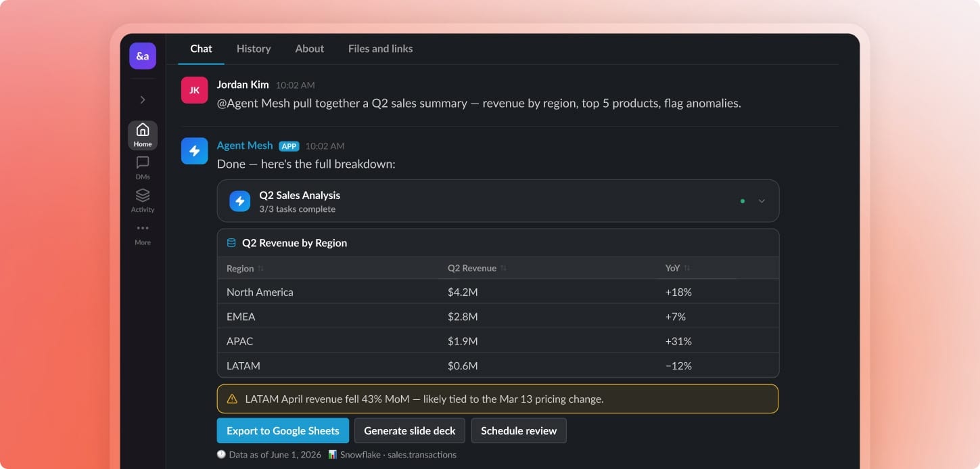980x469 pixels.
Task: Open Jordan Kim's profile name
Action: (x=243, y=85)
